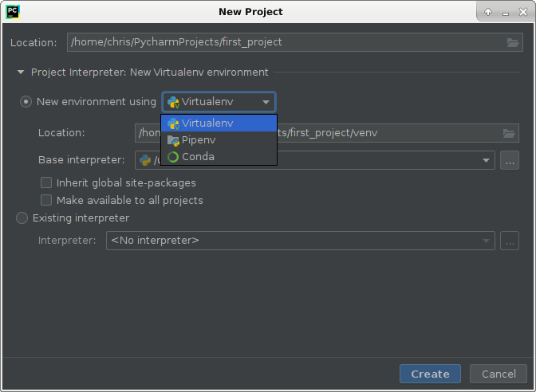Click the PyCharm logo in title bar
Viewport: 536px width, 392px height.
[x=13, y=12]
